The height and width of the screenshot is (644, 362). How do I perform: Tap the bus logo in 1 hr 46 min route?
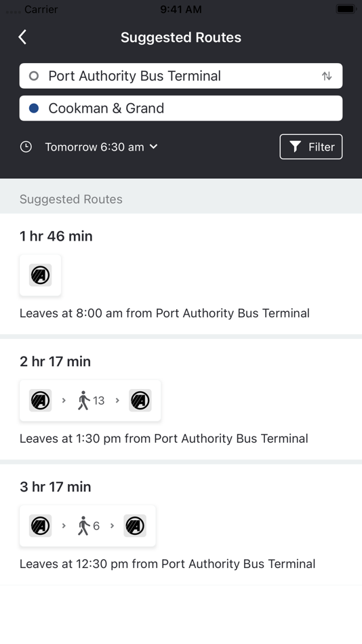[40, 275]
